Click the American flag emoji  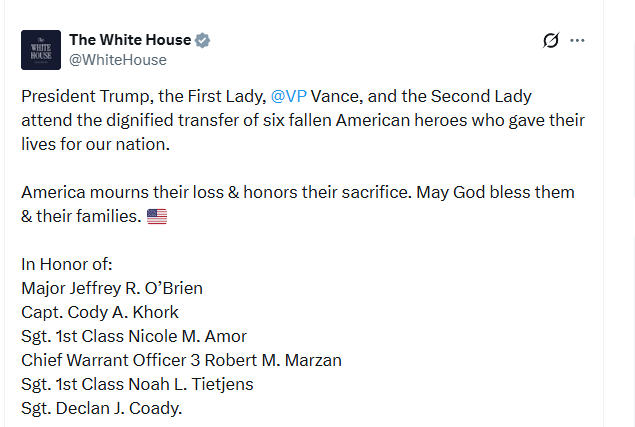157,216
